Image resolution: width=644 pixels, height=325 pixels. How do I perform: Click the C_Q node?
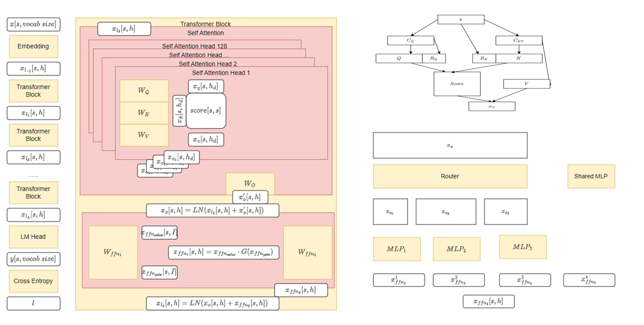click(410, 40)
